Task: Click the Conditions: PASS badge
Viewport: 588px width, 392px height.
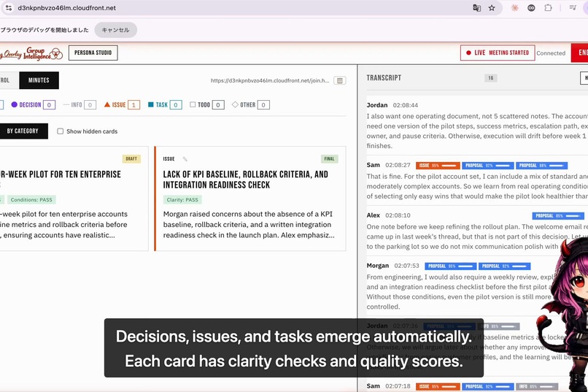Action: [x=31, y=200]
